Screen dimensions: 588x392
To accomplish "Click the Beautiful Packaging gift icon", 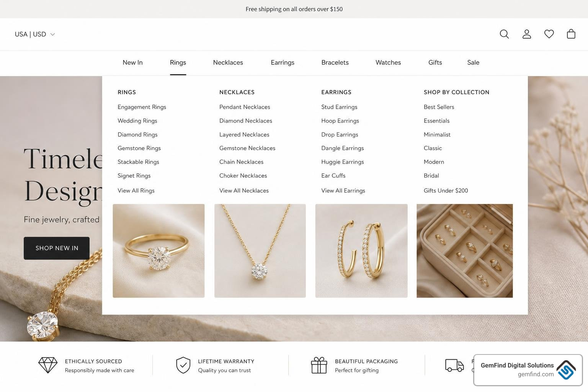I will click(x=319, y=365).
